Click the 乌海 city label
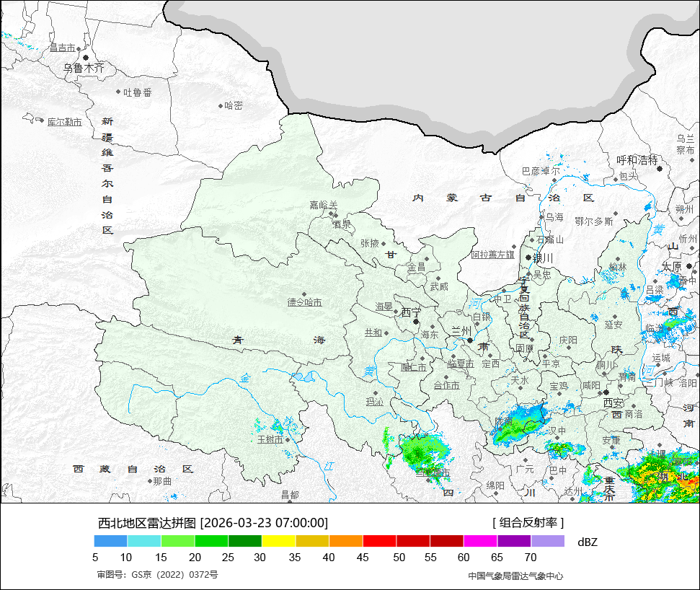Screen dimensions: 700x590 pos(554,217)
